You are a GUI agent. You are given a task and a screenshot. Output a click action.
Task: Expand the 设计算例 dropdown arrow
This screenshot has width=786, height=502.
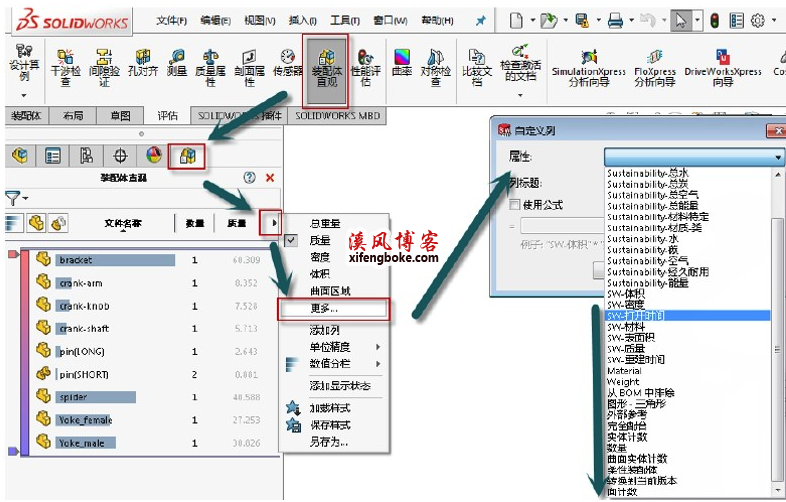[x=24, y=95]
